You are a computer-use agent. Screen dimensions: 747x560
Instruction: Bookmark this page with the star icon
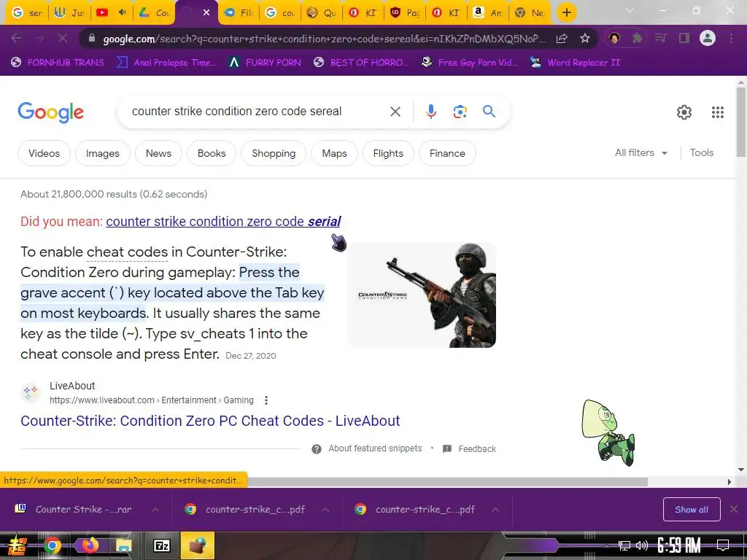click(585, 38)
